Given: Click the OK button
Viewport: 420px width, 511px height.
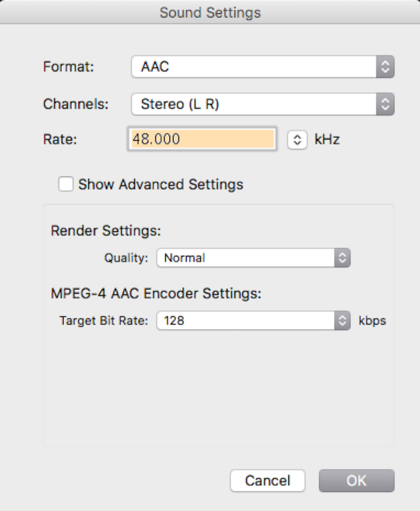Looking at the screenshot, I should (356, 480).
